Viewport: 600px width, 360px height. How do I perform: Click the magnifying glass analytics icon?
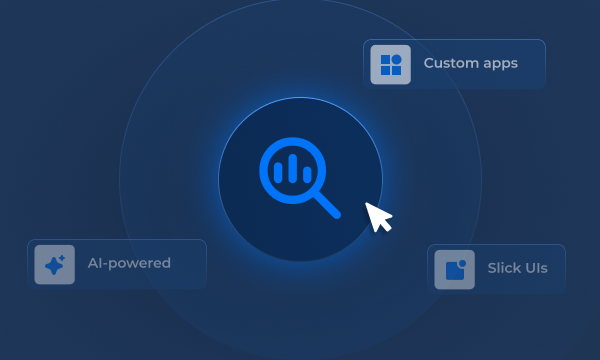pos(300,178)
